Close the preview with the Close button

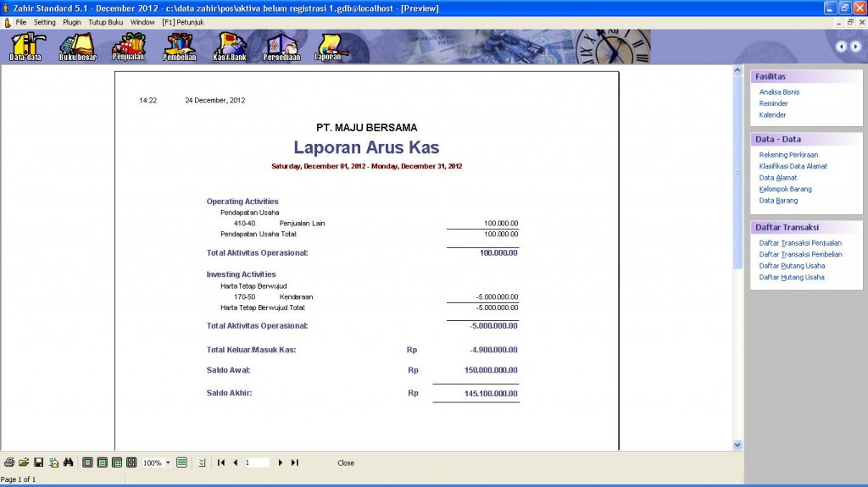(x=346, y=463)
